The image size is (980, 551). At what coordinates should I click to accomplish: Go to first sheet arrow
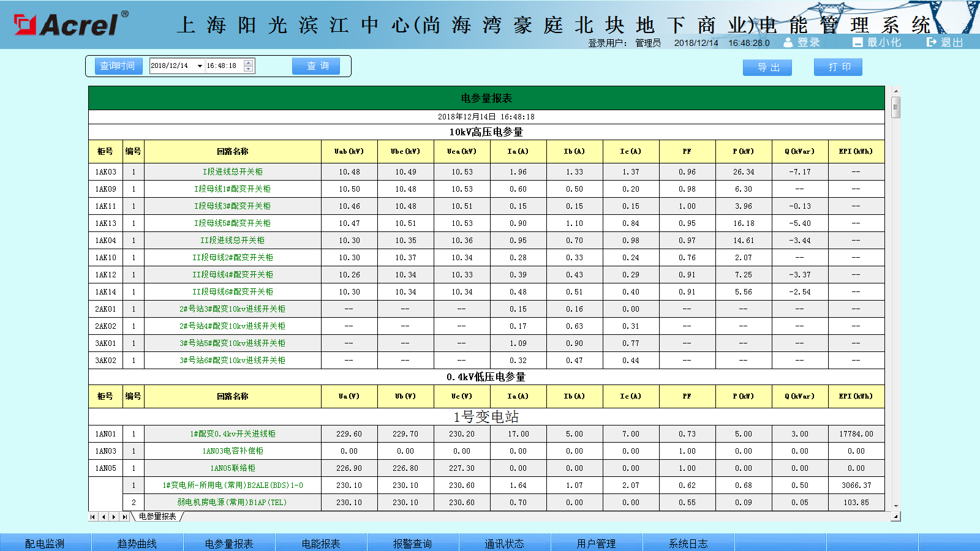pyautogui.click(x=92, y=517)
